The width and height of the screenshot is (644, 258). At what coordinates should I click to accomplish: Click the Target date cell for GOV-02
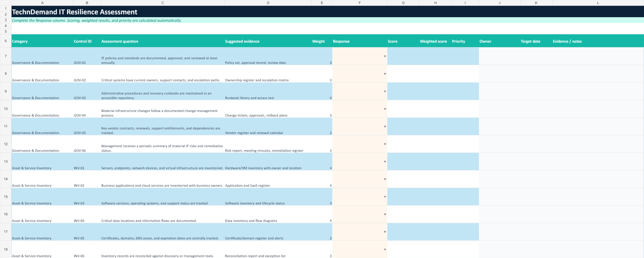[536, 74]
